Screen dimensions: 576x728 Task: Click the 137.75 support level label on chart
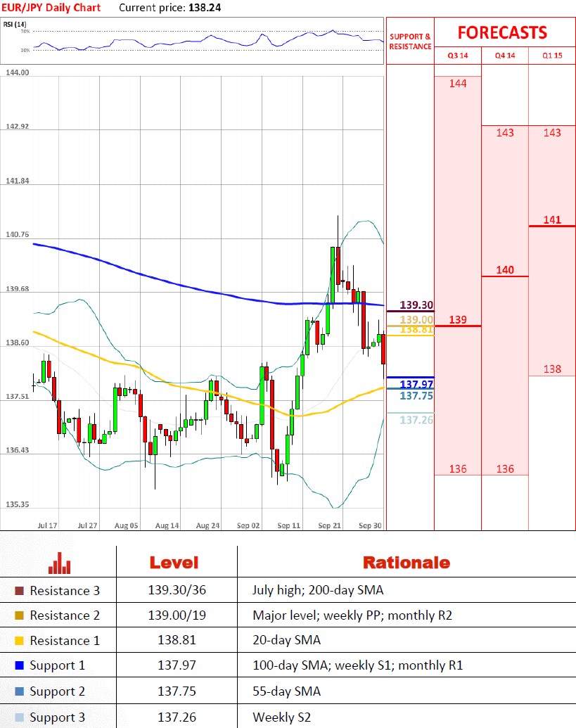(x=416, y=396)
